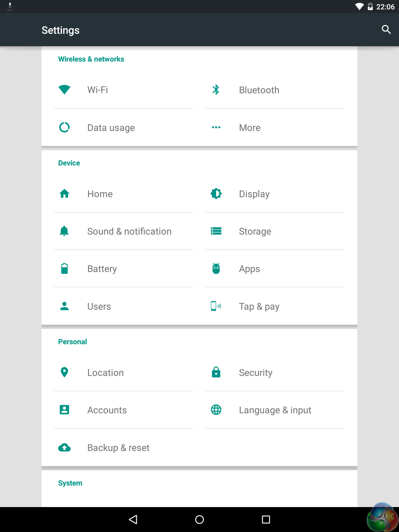Image resolution: width=399 pixels, height=532 pixels.
Task: Open the Home settings label
Action: coord(100,194)
